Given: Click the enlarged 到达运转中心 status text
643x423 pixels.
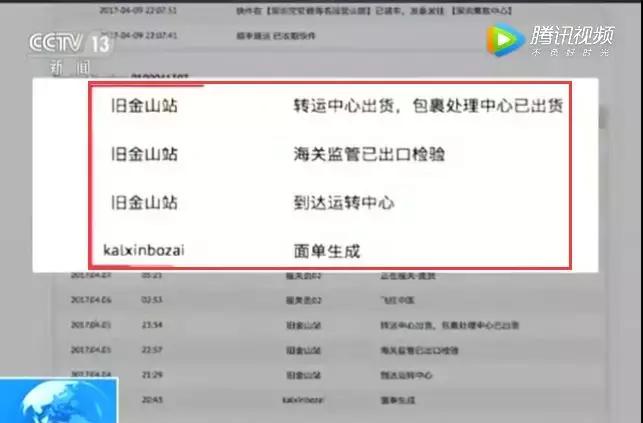Looking at the screenshot, I should [344, 202].
